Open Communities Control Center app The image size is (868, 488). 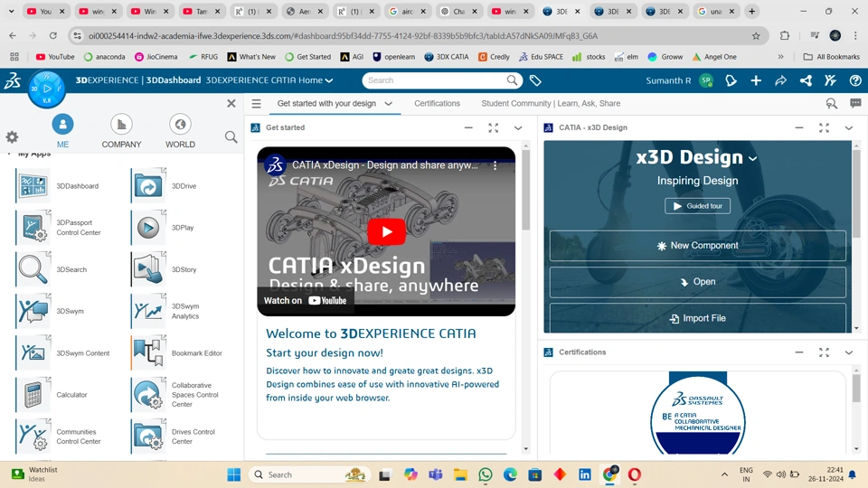pyautogui.click(x=33, y=436)
